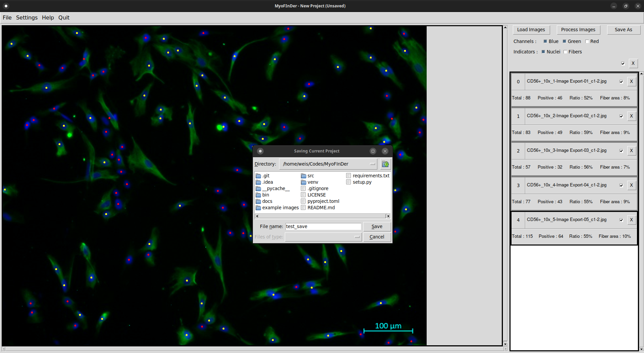
Task: Click the Process Images button
Action: point(578,30)
